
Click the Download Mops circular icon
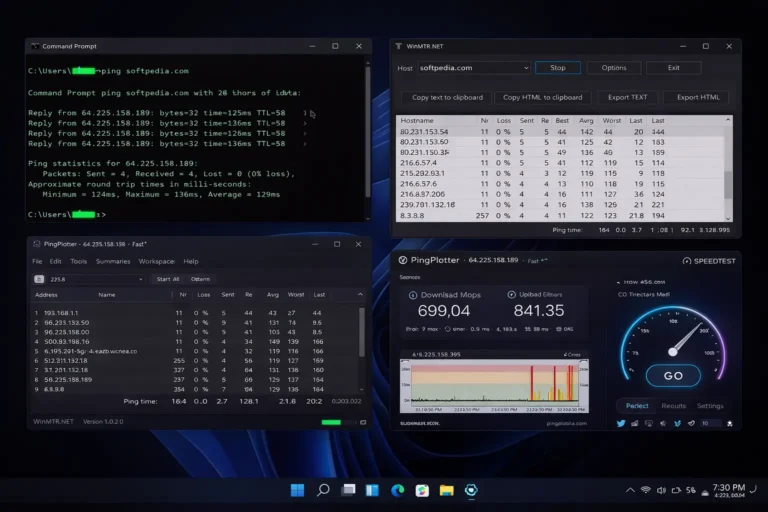pos(413,295)
